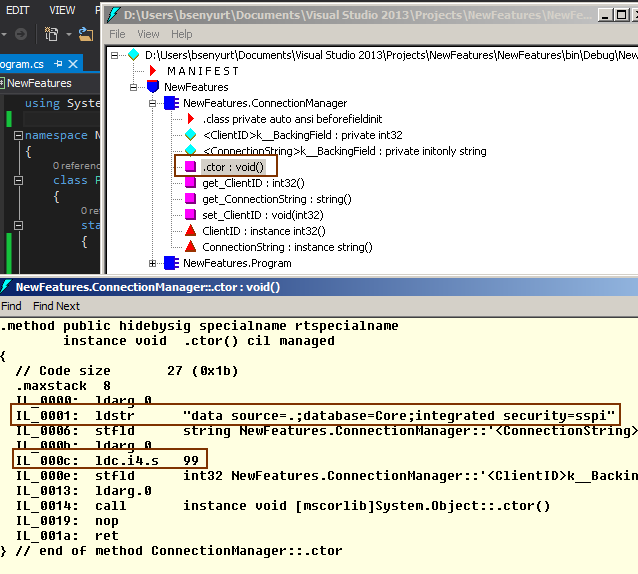The height and width of the screenshot is (574, 638).
Task: Click the magenta icon beside set_ClientID method
Action: [x=190, y=215]
